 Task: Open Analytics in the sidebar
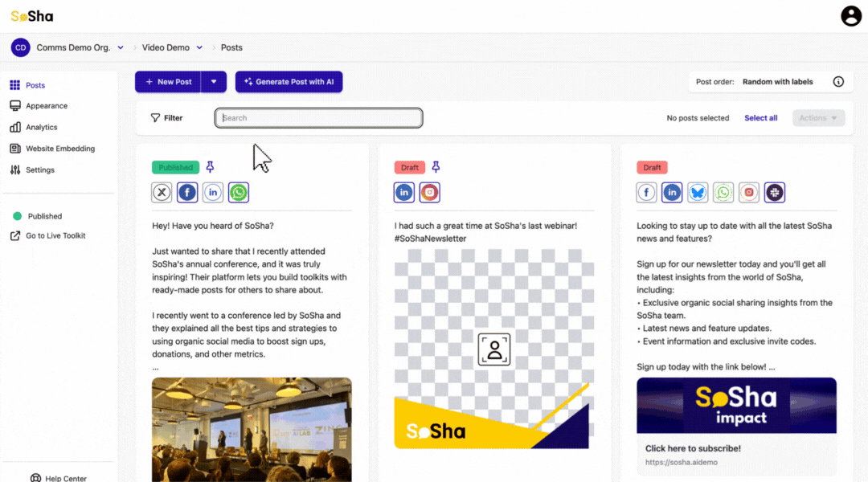pyautogui.click(x=42, y=127)
